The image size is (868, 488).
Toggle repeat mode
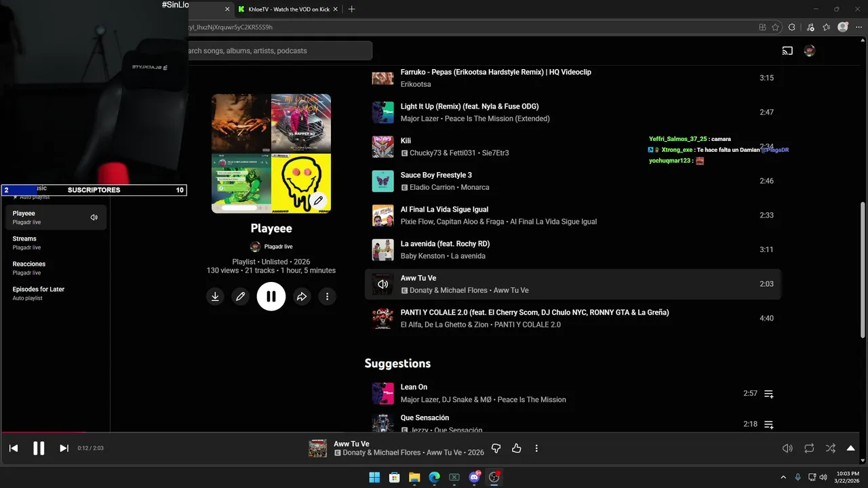click(809, 448)
